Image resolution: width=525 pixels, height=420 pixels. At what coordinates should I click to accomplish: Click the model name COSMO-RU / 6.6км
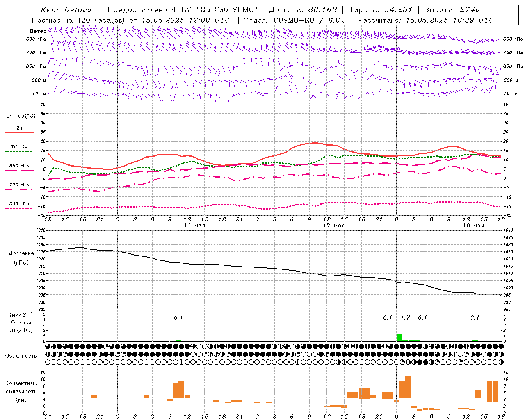pos(310,20)
